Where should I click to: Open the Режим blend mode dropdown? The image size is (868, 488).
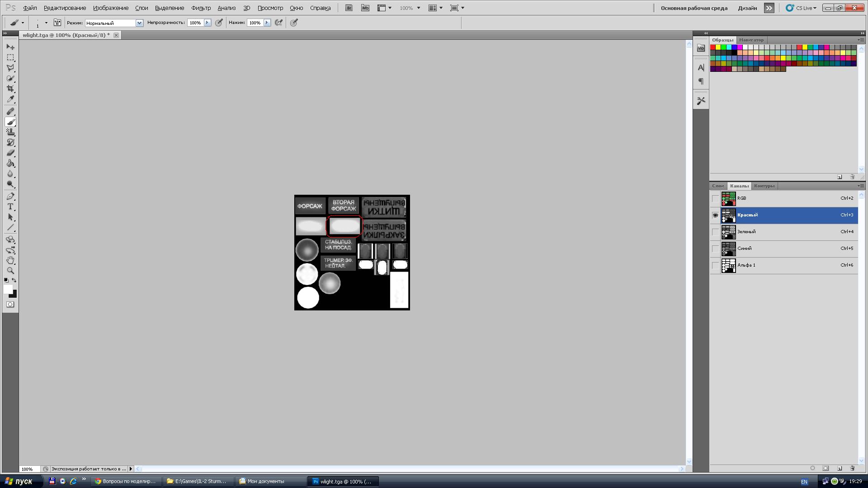[139, 23]
